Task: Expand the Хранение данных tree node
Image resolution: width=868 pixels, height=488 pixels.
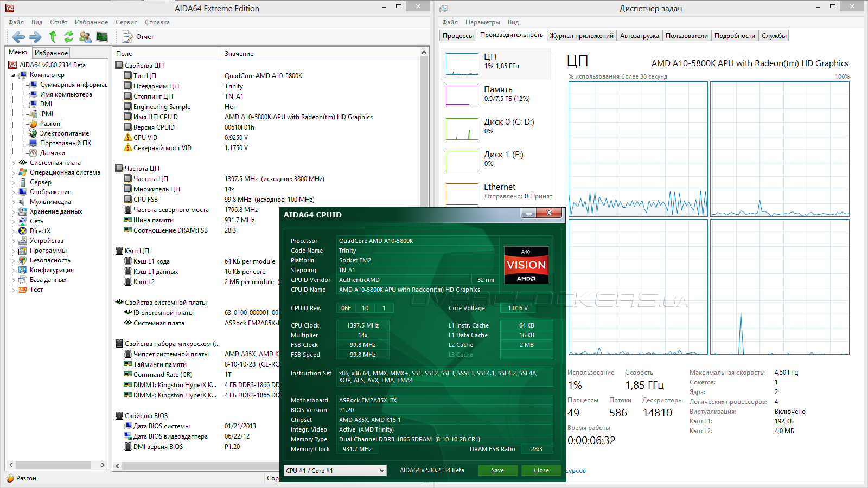Action: pos(13,211)
